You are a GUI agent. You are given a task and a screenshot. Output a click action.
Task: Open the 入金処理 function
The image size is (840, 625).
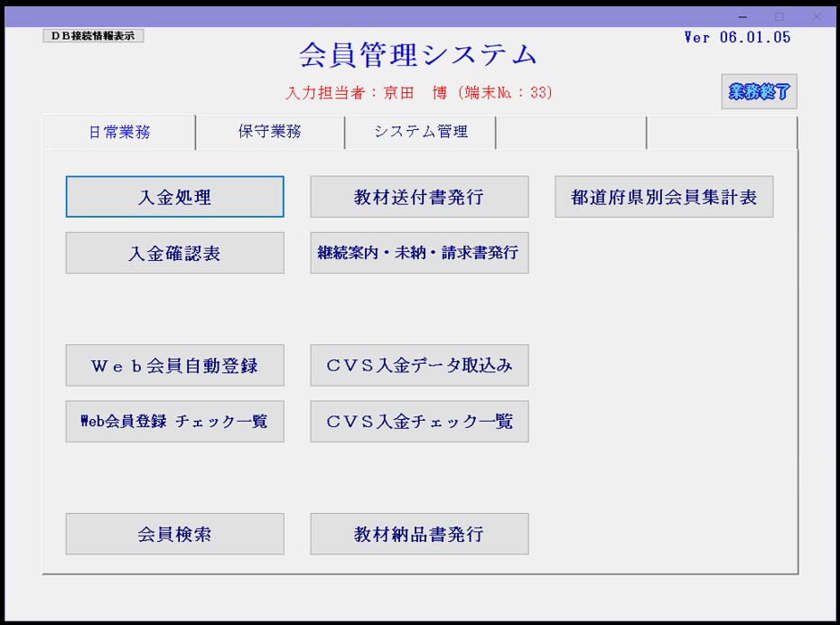coord(174,197)
